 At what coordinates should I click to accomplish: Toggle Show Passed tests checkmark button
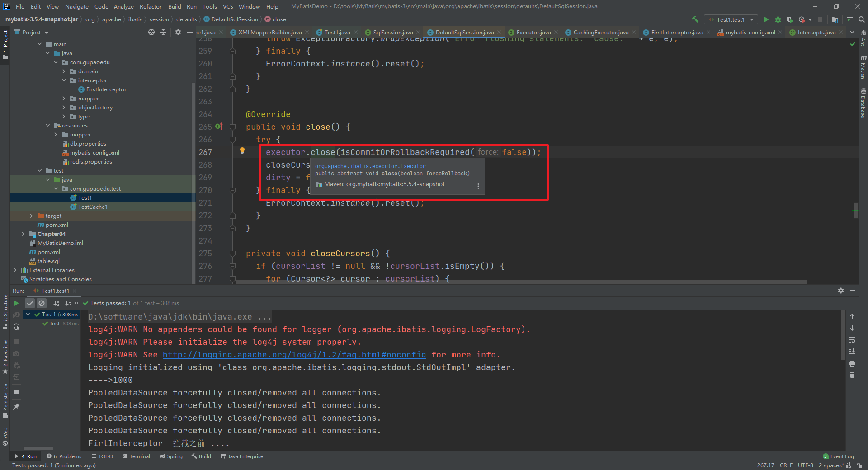30,303
